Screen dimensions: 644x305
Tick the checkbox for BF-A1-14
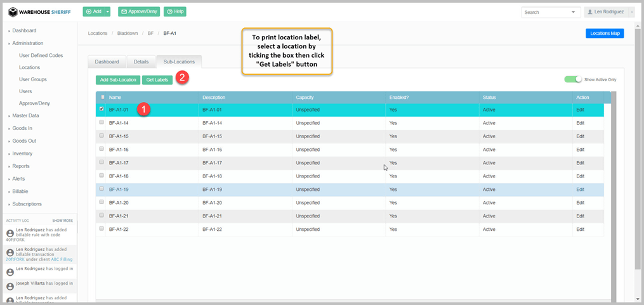[102, 122]
